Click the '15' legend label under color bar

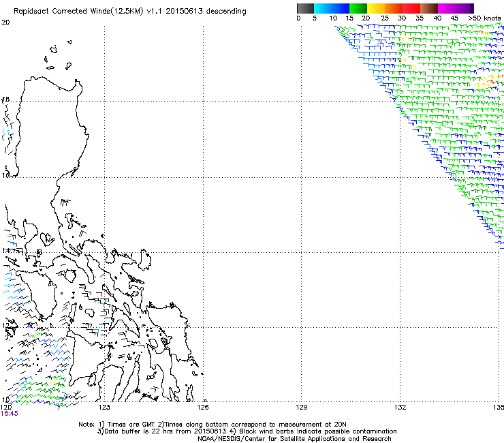pos(349,18)
